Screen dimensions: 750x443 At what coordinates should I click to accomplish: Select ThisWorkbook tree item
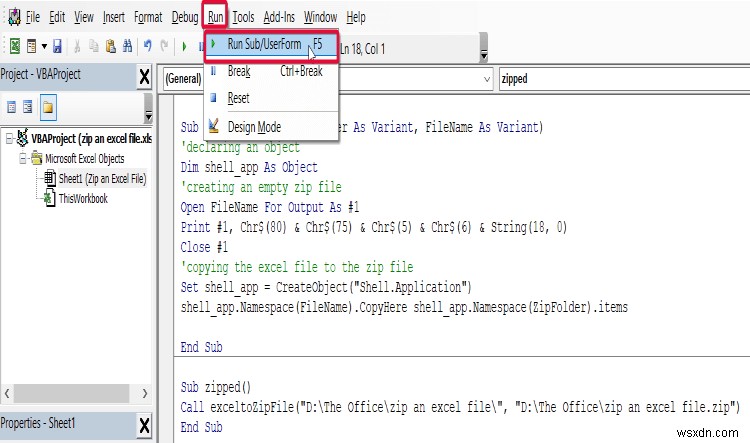(x=83, y=199)
